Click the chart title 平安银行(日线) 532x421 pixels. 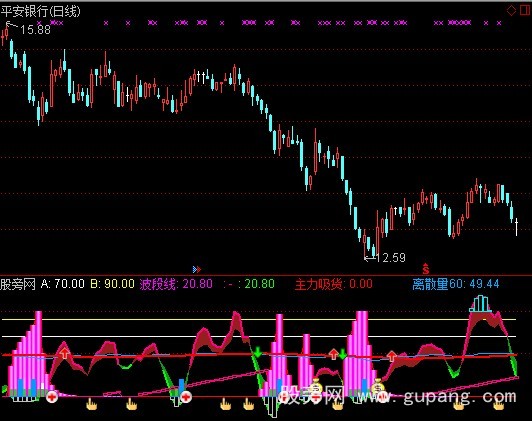click(41, 12)
